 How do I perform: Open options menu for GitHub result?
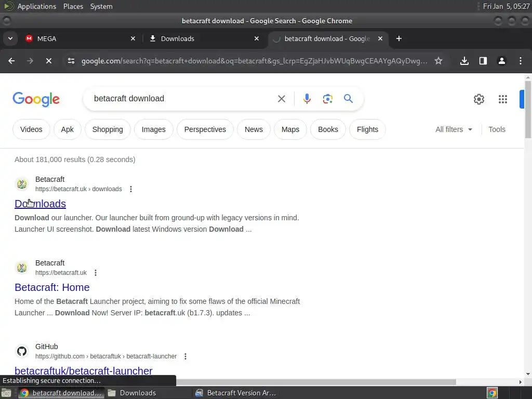pyautogui.click(x=185, y=356)
